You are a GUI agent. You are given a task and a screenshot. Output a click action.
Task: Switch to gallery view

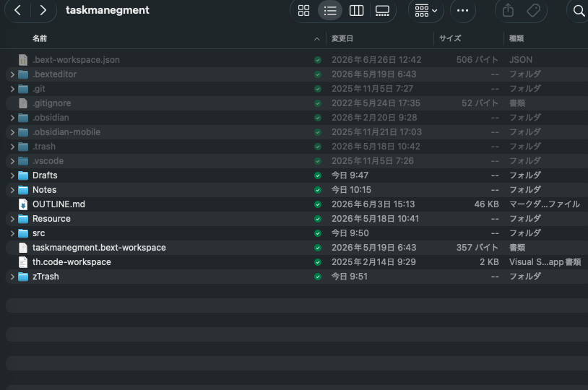382,11
